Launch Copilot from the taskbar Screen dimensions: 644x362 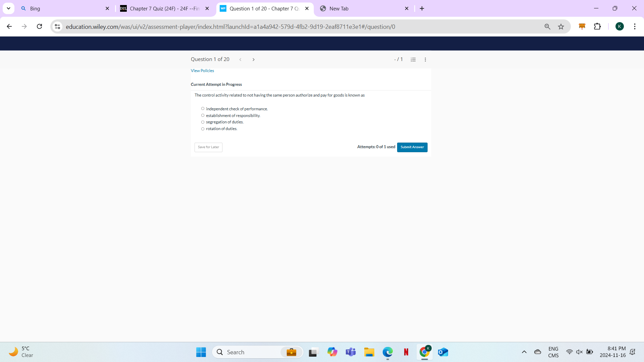pos(332,352)
